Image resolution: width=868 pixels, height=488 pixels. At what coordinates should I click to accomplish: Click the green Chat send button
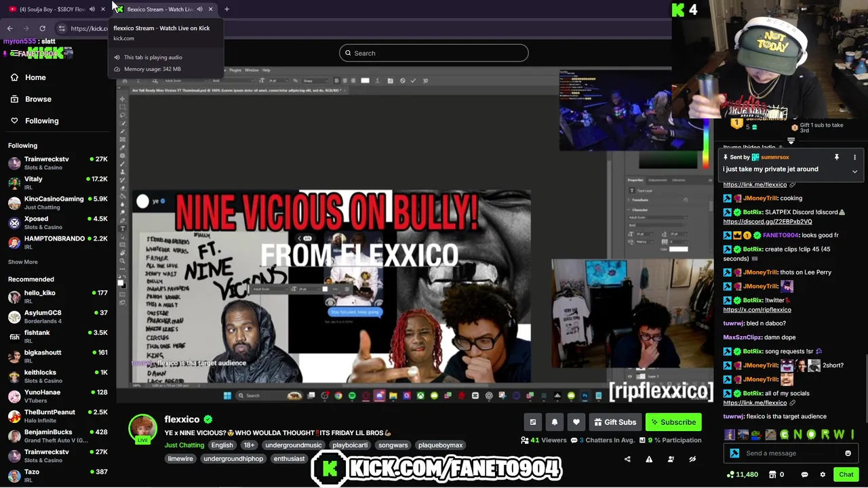pyautogui.click(x=846, y=474)
